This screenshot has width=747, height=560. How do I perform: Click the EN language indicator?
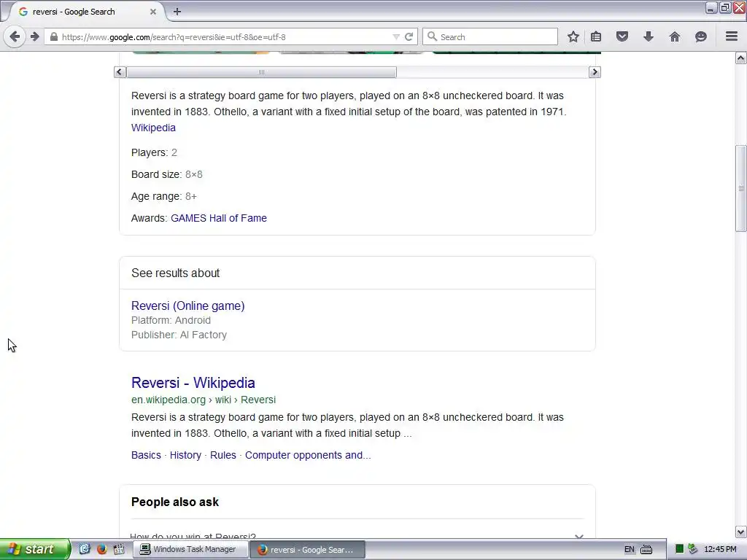tap(630, 550)
